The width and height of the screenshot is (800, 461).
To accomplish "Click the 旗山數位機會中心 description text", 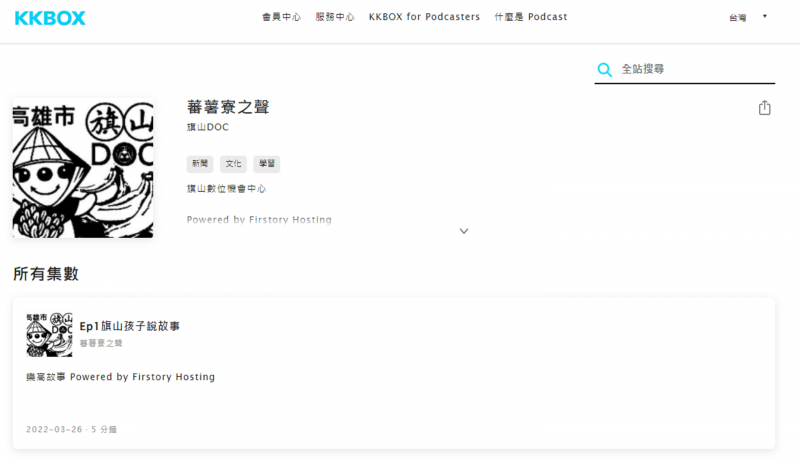I will (226, 189).
